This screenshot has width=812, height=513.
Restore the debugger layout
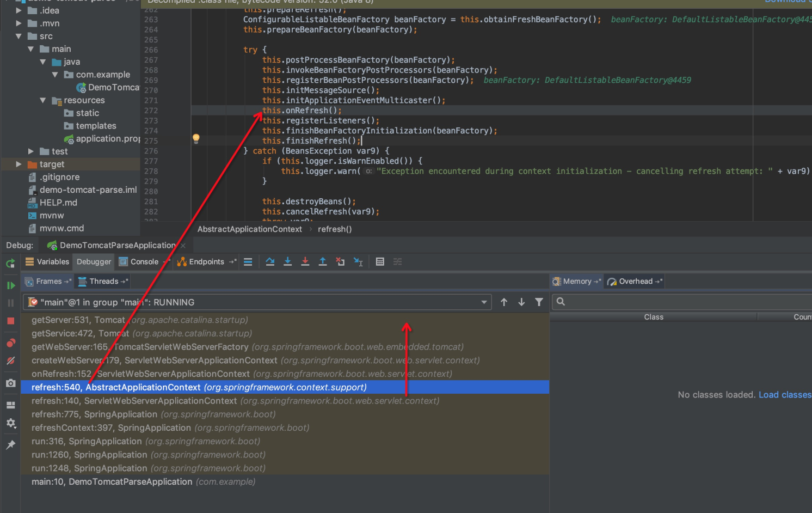(10, 405)
